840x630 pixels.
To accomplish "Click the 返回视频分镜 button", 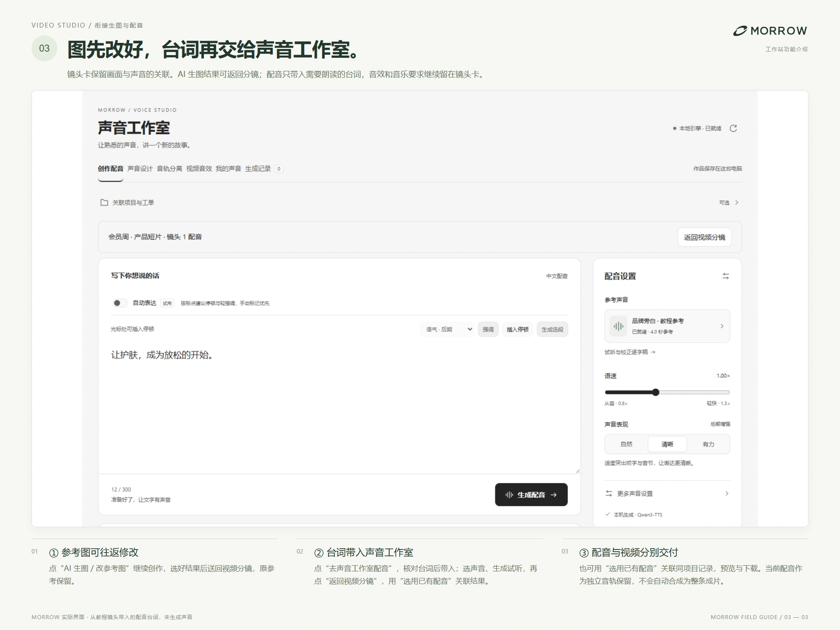I will click(704, 237).
